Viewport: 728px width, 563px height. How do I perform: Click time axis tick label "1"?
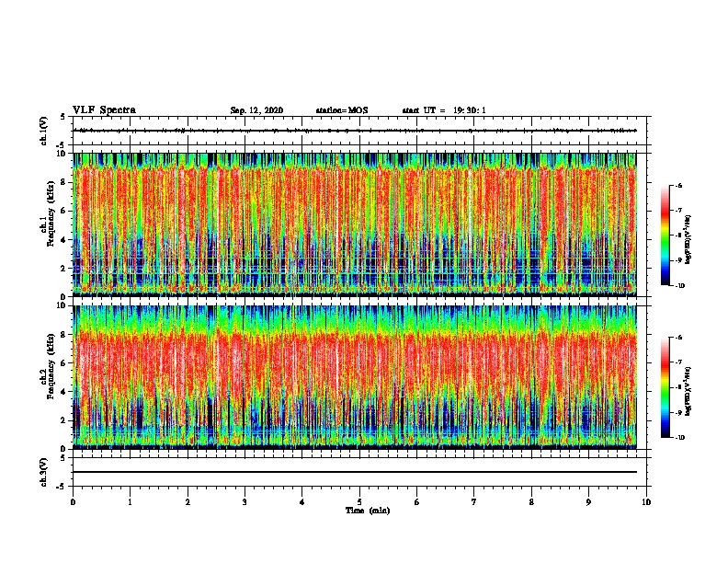(130, 502)
